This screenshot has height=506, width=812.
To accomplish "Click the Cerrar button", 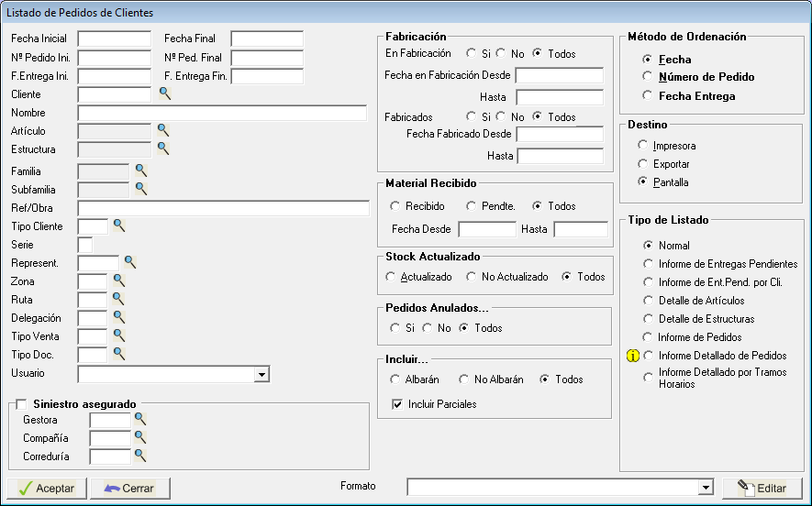I will coord(129,489).
